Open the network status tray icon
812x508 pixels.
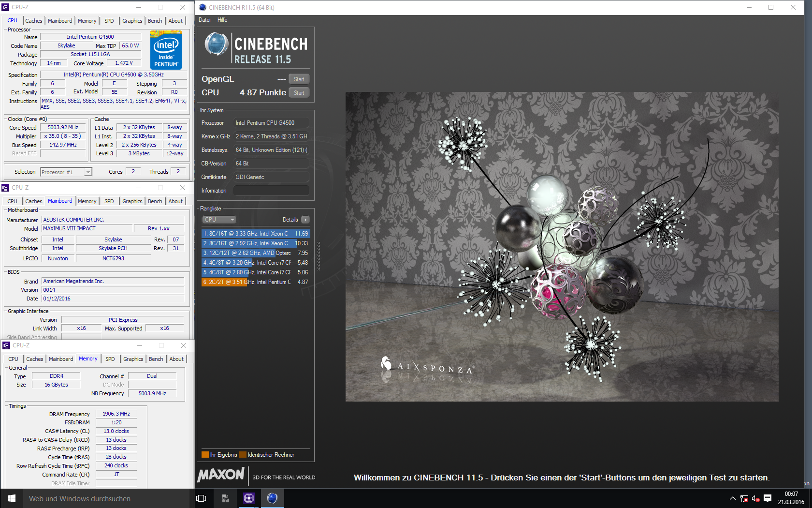point(744,498)
